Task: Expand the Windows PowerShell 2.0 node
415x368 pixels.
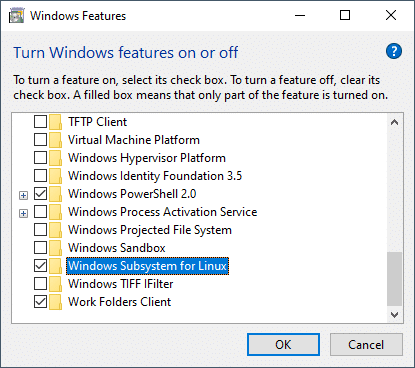Action: click(23, 195)
